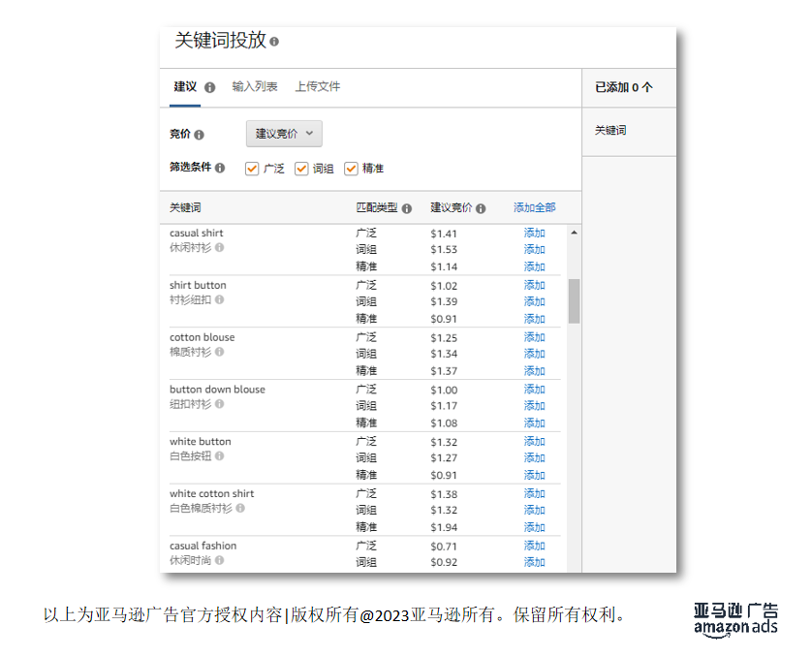The width and height of the screenshot is (812, 657).
Task: Click the info icon beside 建议竞价 column header
Action: pos(480,207)
